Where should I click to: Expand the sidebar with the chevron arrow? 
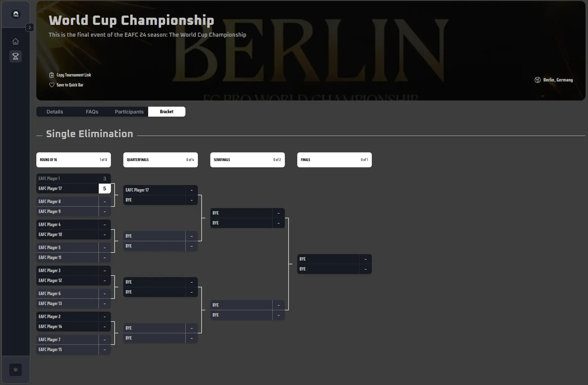(30, 27)
